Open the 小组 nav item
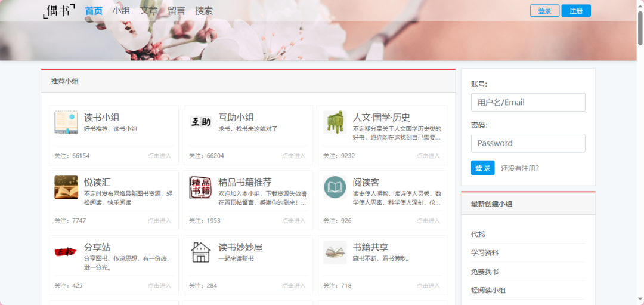 [121, 11]
